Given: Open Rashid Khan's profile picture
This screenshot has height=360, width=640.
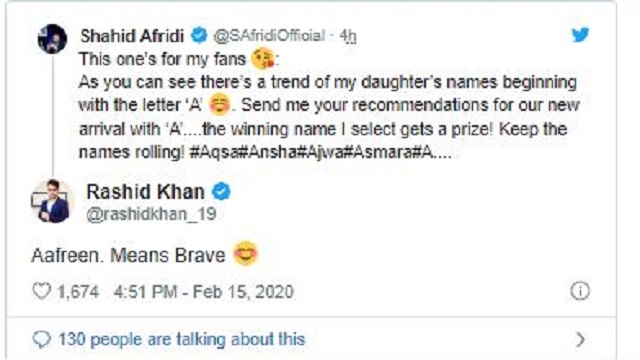Looking at the screenshot, I should pos(52,201).
